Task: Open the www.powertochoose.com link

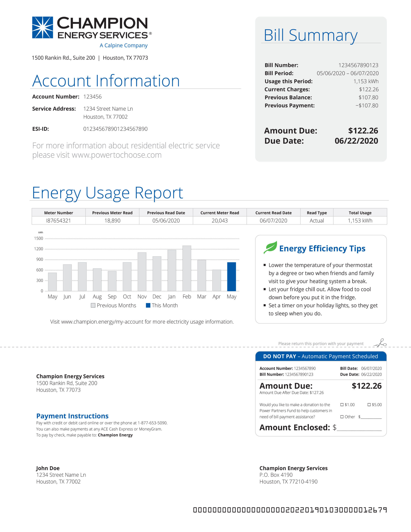Action: coord(117,155)
